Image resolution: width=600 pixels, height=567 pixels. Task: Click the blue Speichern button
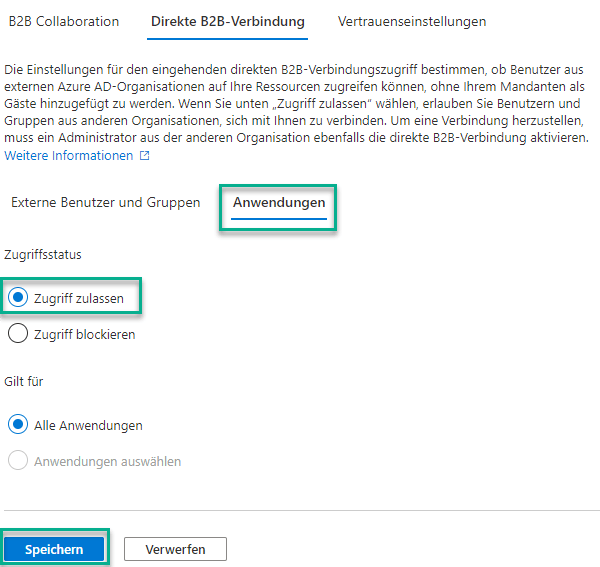54,549
